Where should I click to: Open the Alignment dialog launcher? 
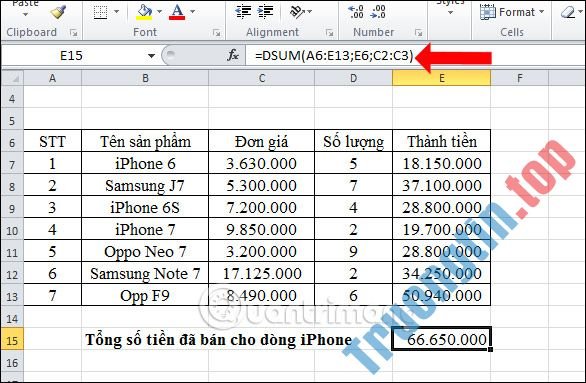pos(329,33)
